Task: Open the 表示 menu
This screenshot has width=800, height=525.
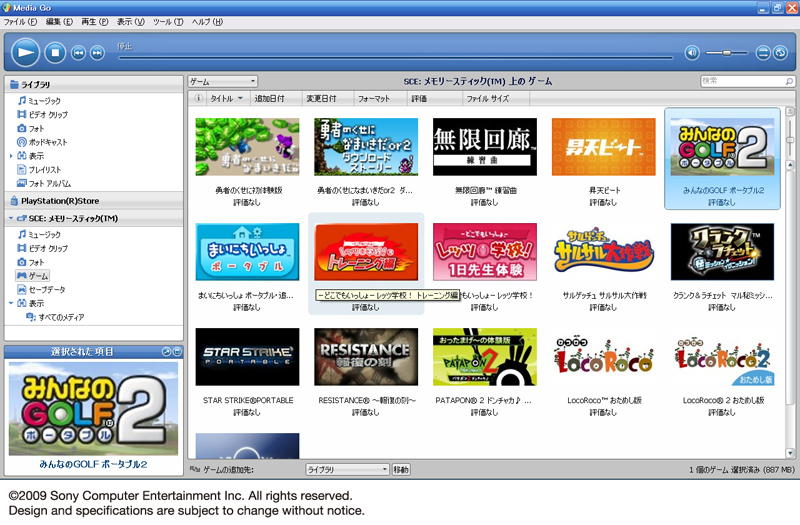Action: click(131, 22)
